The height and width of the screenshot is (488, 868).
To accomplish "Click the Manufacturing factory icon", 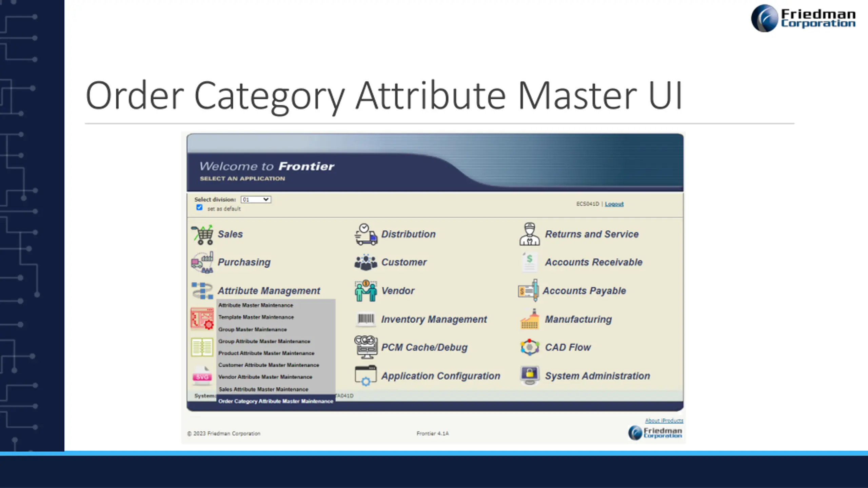I will click(x=529, y=319).
